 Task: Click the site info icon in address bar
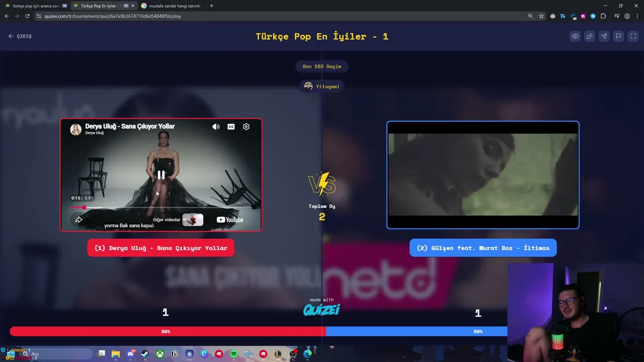pyautogui.click(x=39, y=16)
